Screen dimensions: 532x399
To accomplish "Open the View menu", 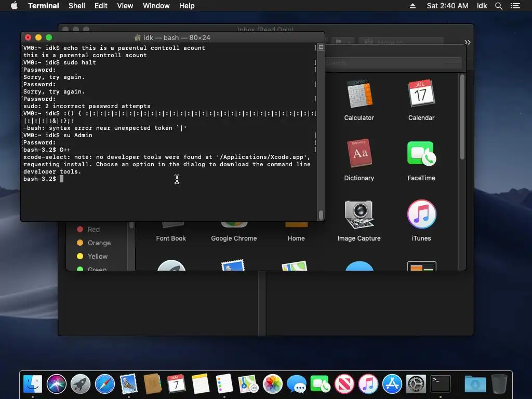I will click(x=125, y=6).
